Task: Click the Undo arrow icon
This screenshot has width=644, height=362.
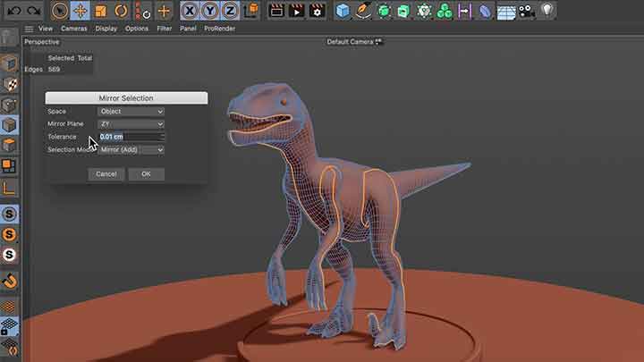Action: [x=14, y=11]
